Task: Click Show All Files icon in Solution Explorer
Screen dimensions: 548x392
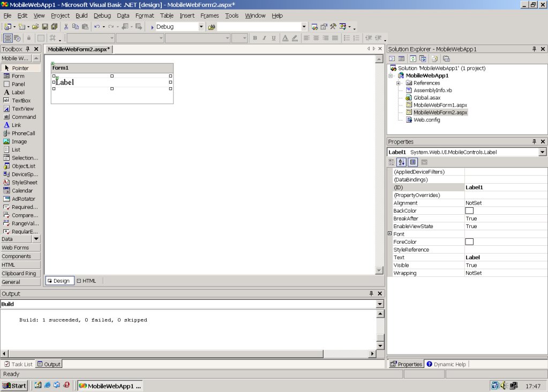Action: (x=434, y=59)
